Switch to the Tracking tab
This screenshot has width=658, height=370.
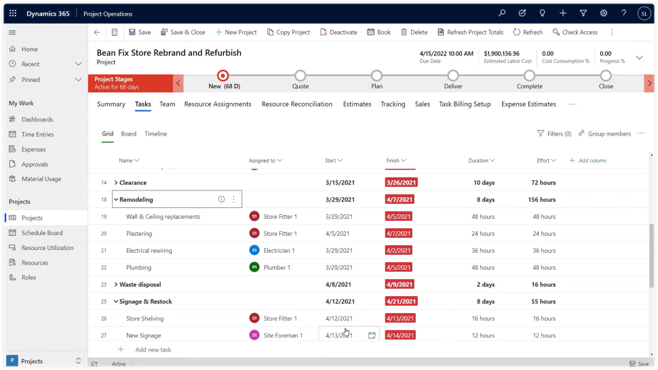(393, 104)
